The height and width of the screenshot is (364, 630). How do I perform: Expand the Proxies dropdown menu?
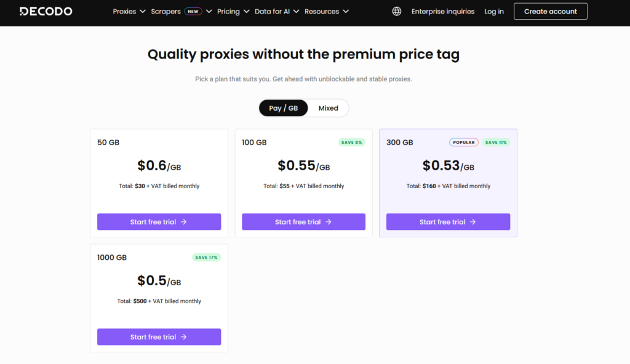point(129,11)
